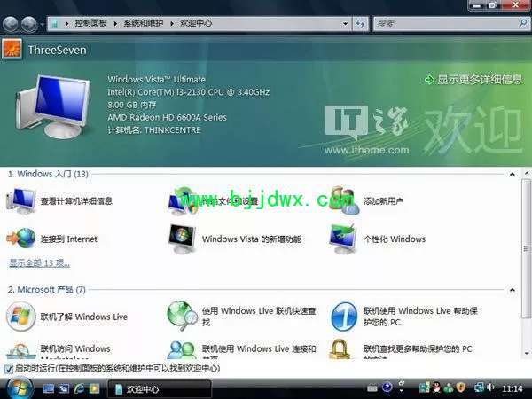The image size is (532, 399).
Task: Open the 传输文件和设置 item icon
Action: pyautogui.click(x=183, y=201)
